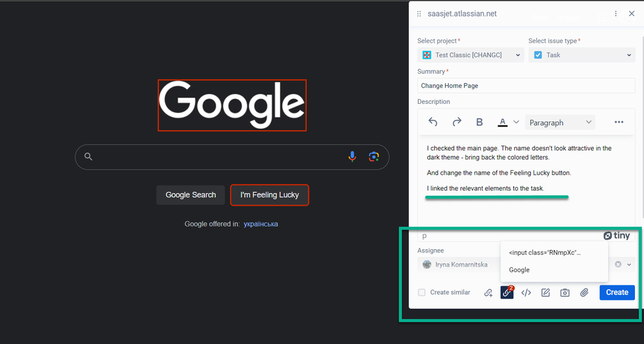Expand the Assignee dropdown chevron
This screenshot has height=344, width=644.
click(629, 265)
